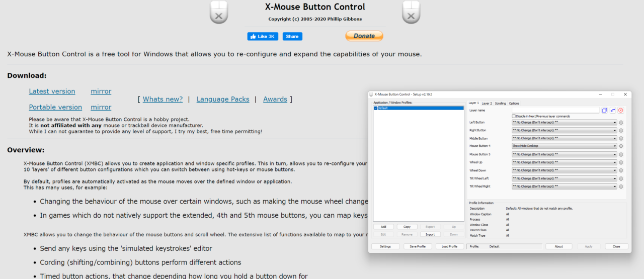Viewport: 644px width, 279px height.
Task: Click the Save Profile button
Action: point(418,246)
